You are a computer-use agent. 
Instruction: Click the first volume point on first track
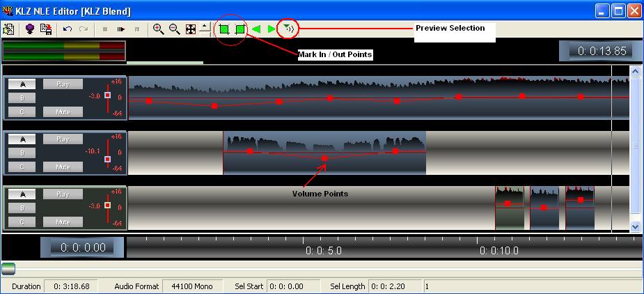pos(149,101)
